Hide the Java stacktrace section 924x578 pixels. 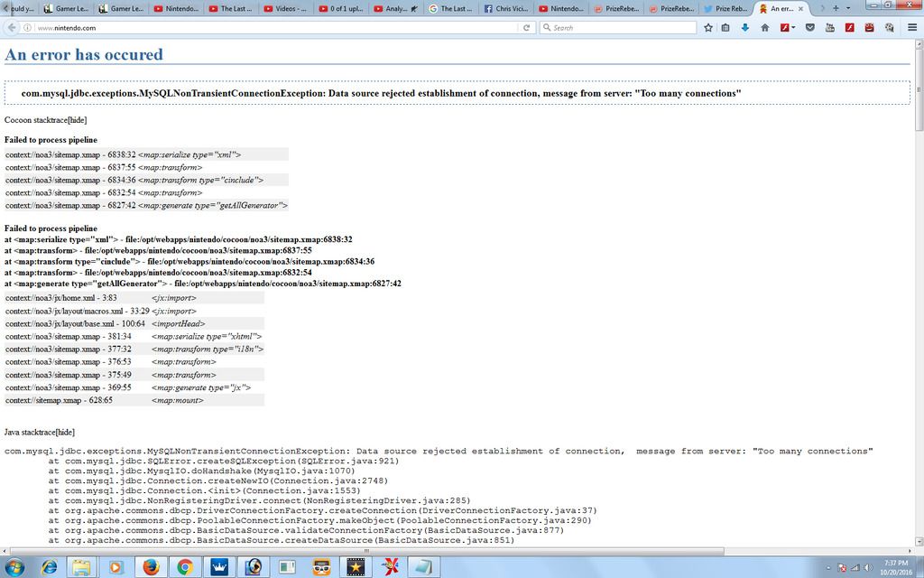pyautogui.click(x=65, y=433)
